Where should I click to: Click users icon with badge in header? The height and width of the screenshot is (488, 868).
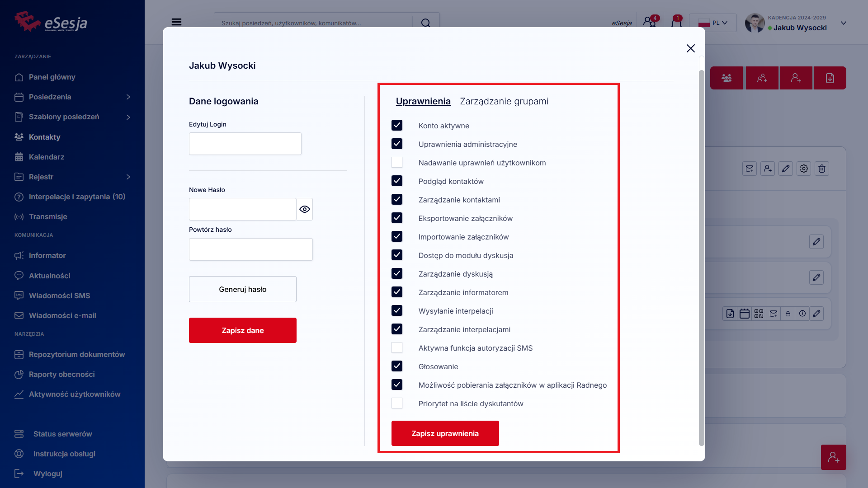coord(650,22)
